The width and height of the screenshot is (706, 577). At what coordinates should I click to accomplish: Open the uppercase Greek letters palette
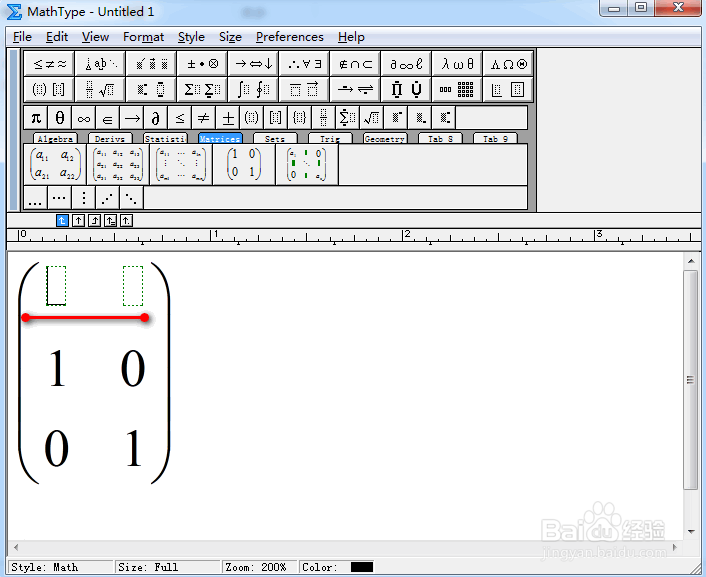coord(508,64)
